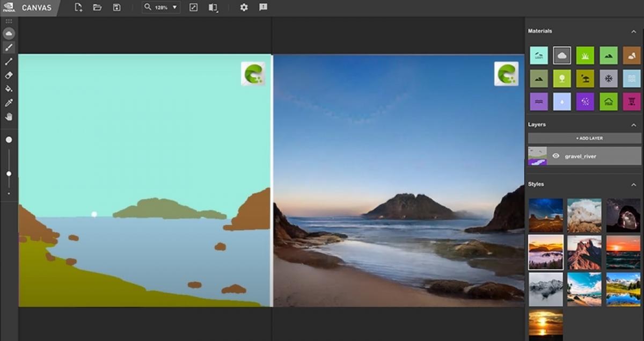
Task: Toggle the split view mode button
Action: (213, 8)
